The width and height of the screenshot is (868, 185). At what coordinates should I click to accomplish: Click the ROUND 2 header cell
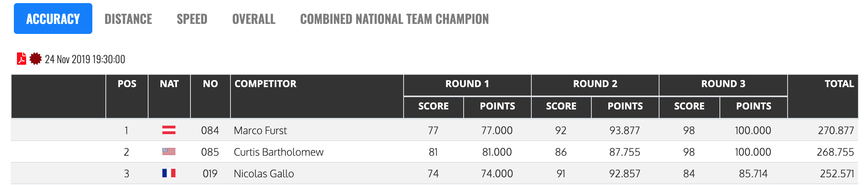tap(595, 84)
